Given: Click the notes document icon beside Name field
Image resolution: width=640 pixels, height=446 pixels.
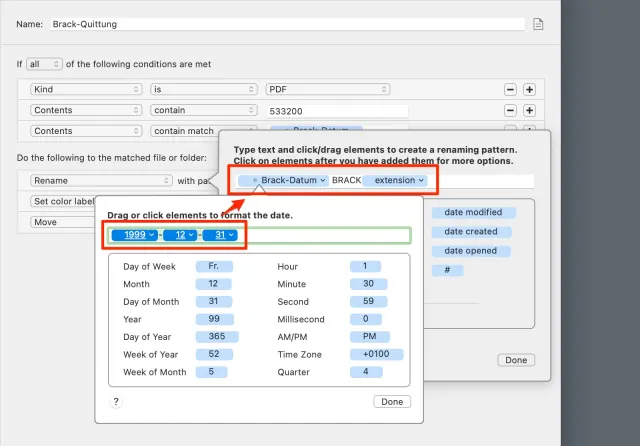Looking at the screenshot, I should [x=538, y=24].
